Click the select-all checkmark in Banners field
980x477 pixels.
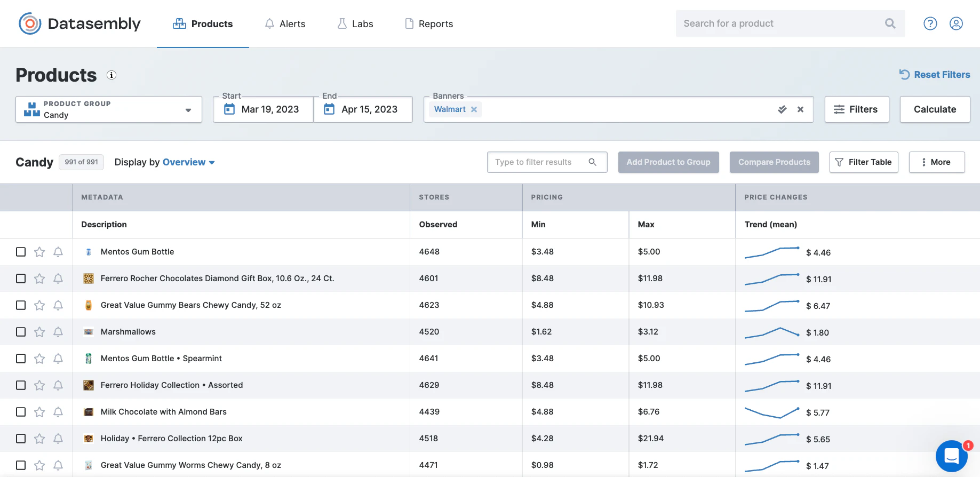point(782,109)
